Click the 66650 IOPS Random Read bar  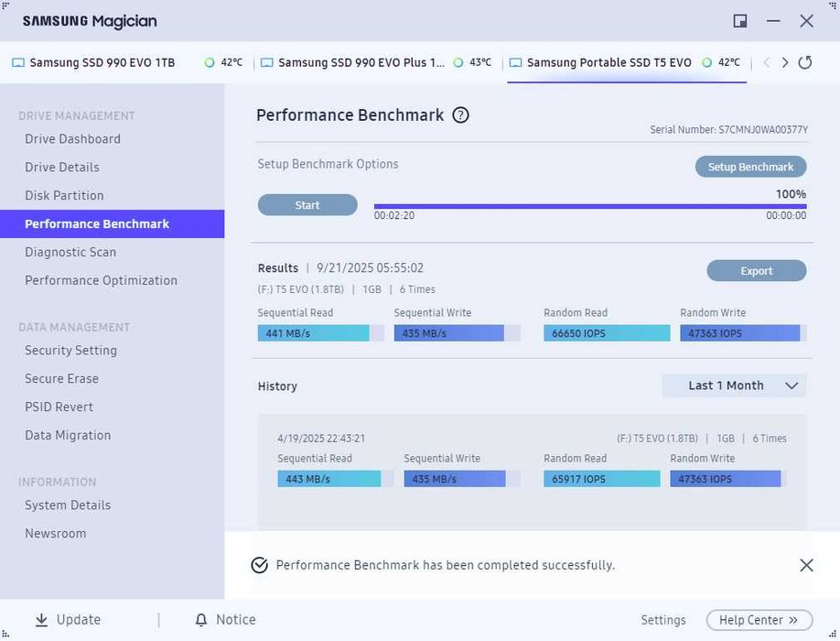pyautogui.click(x=607, y=333)
